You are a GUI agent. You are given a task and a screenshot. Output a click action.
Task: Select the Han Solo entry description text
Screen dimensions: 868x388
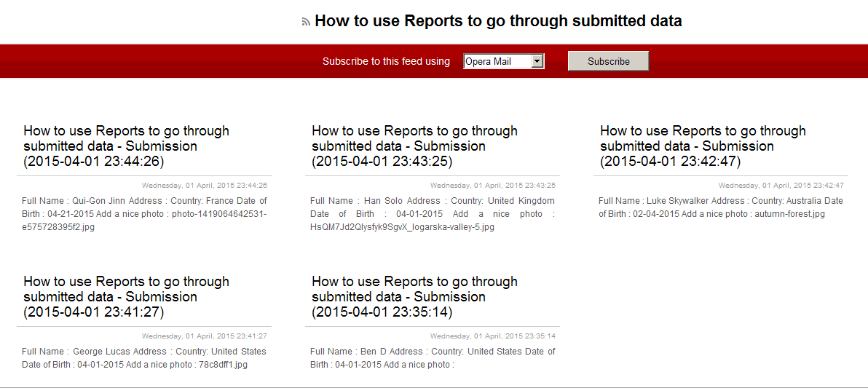point(433,214)
